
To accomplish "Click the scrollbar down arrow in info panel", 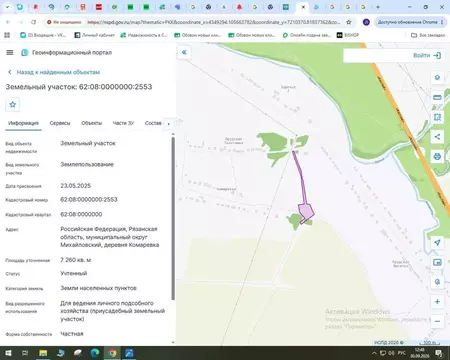I will [173, 342].
